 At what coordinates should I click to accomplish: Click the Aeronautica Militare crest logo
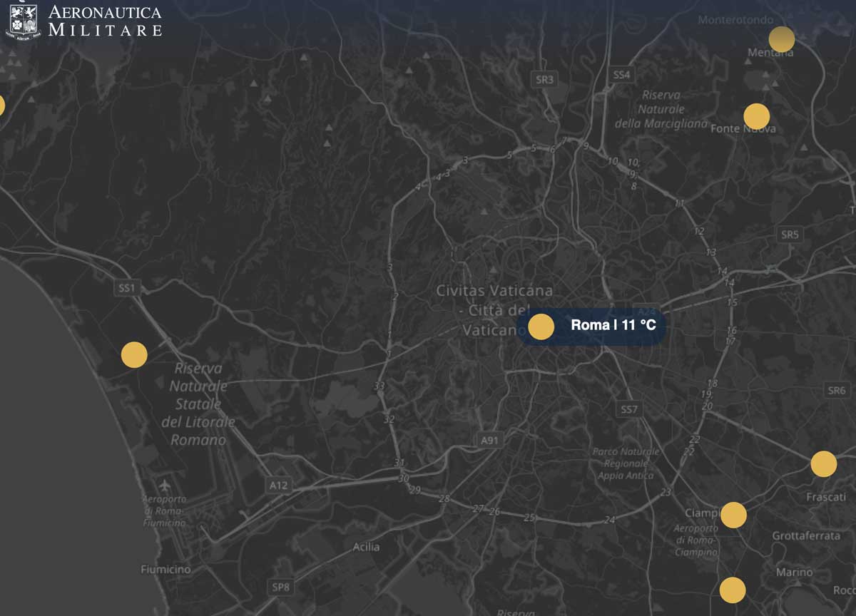[x=23, y=20]
